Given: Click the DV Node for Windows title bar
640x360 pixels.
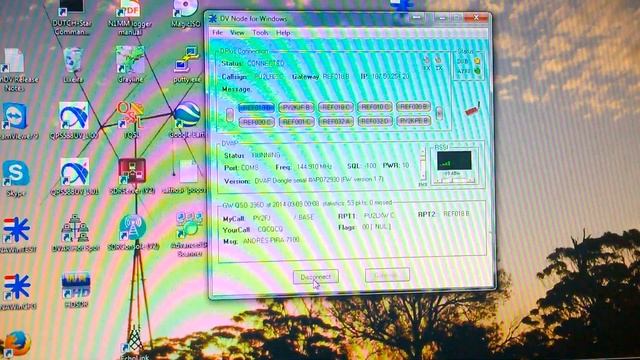Looking at the screenshot, I should pyautogui.click(x=310, y=18).
